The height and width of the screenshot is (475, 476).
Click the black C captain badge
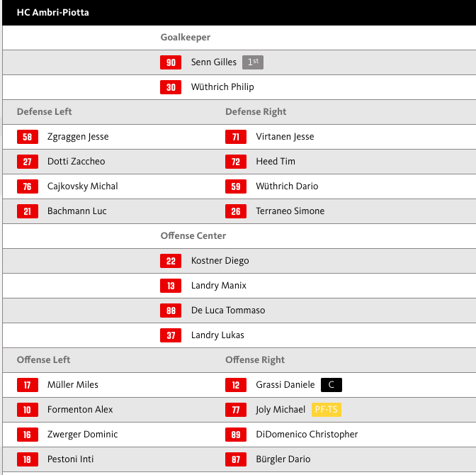(x=331, y=385)
